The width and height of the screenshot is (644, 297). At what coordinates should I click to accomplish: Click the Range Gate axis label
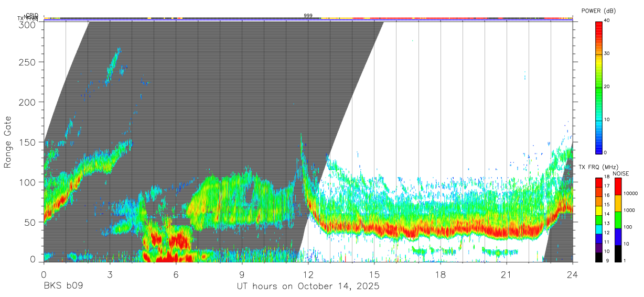(8, 142)
